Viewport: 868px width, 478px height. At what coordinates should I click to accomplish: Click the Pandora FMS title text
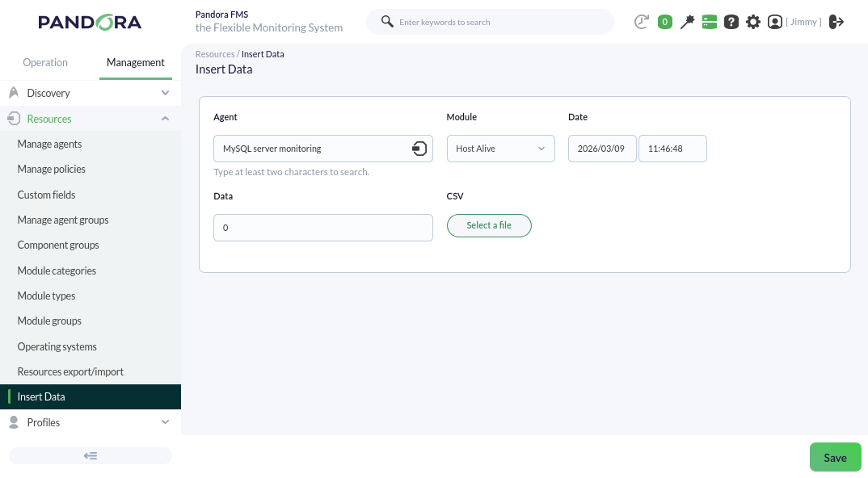tap(221, 15)
